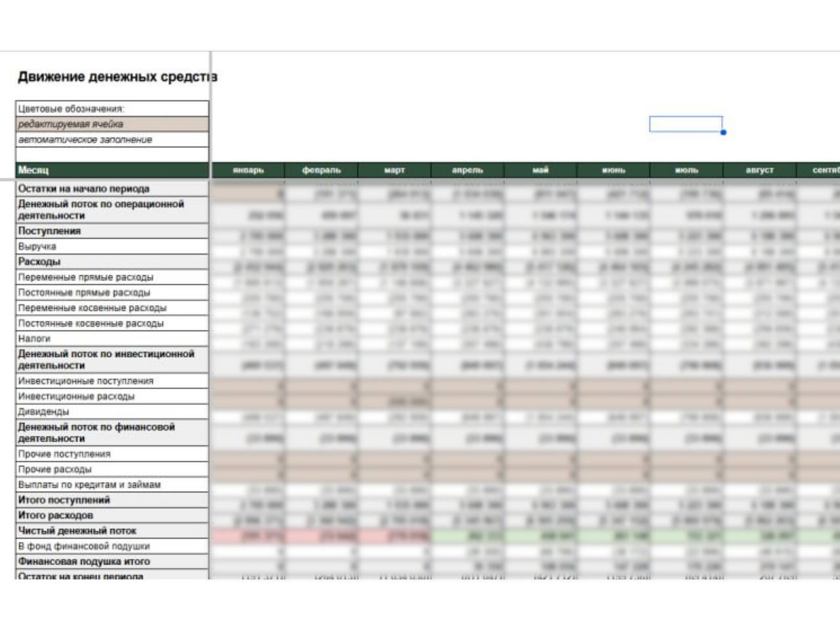Click the "Месяц" header cell
This screenshot has width=840, height=630.
coord(112,170)
